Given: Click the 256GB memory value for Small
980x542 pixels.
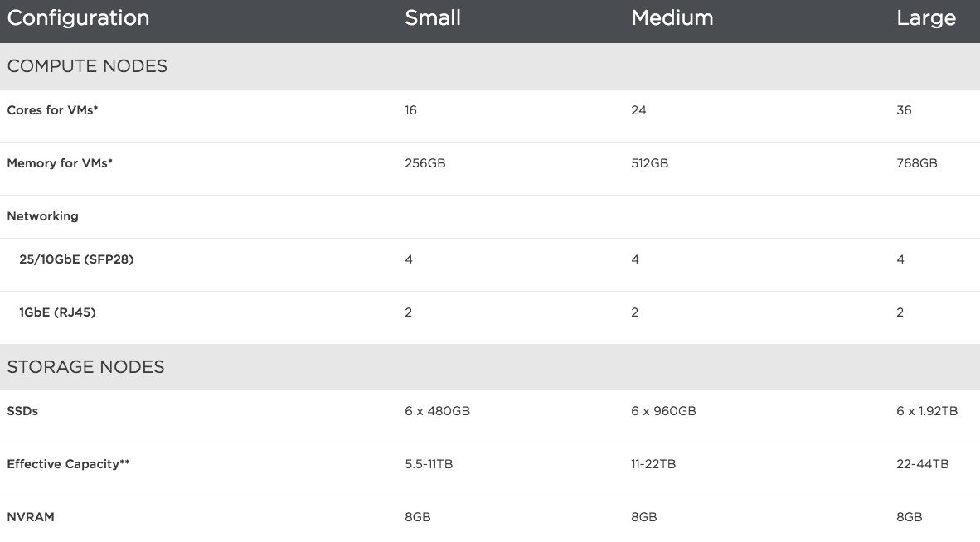Looking at the screenshot, I should 425,163.
